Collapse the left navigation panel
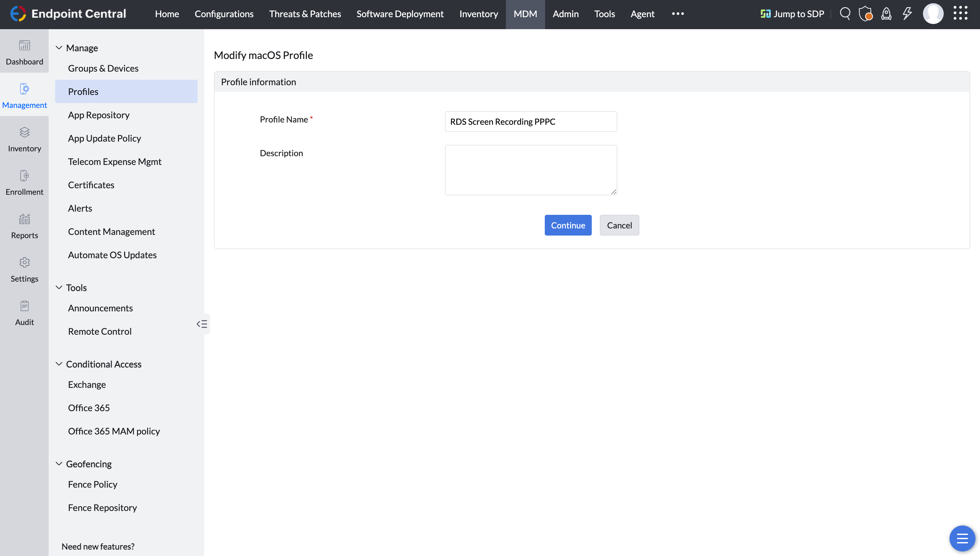Screen dimensions: 980x556 (x=202, y=324)
